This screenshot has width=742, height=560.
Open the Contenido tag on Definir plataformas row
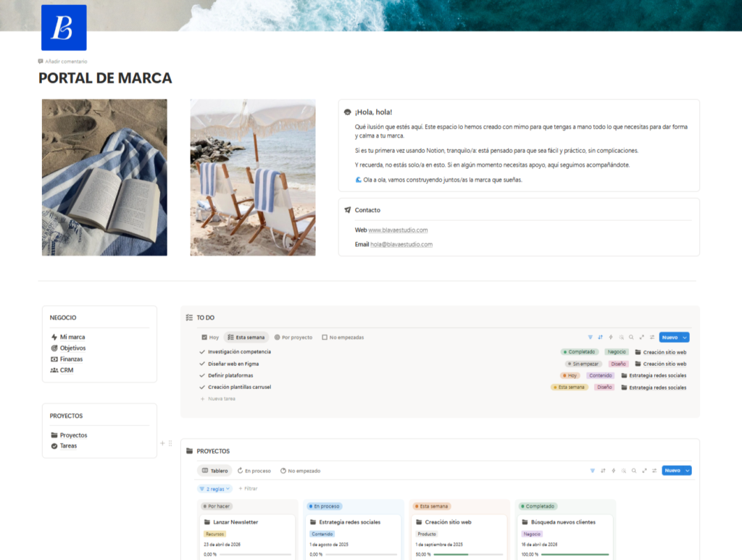click(x=601, y=375)
